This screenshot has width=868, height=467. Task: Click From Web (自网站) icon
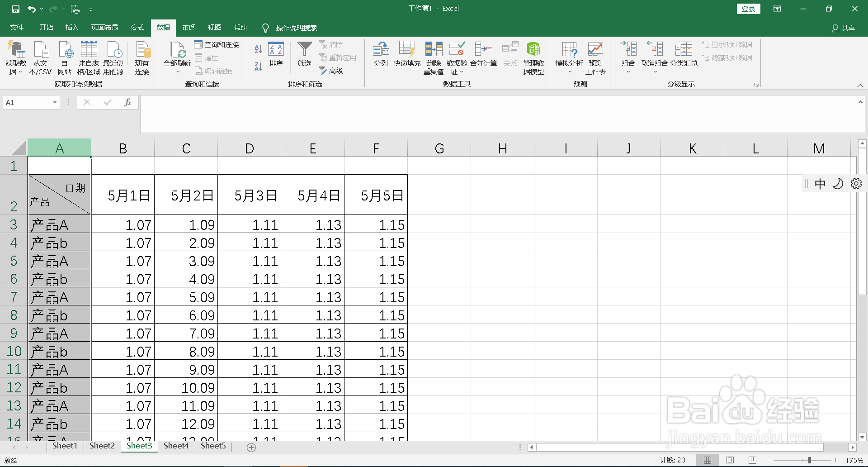[x=65, y=58]
